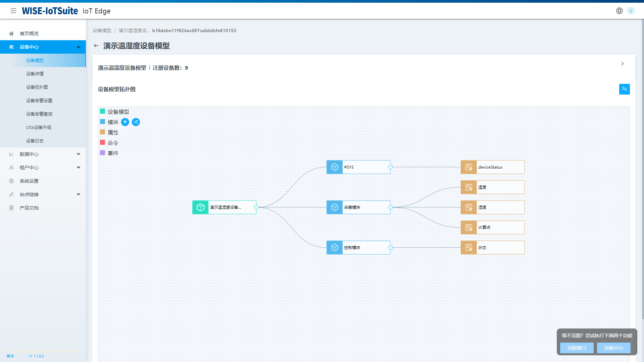Click the module connection icon beside the plus button
Viewport: 644px width, 362px height.
(136, 122)
